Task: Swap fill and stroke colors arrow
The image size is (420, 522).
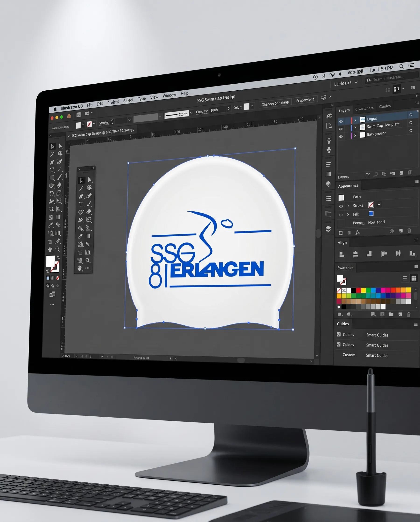Action: tap(58, 257)
